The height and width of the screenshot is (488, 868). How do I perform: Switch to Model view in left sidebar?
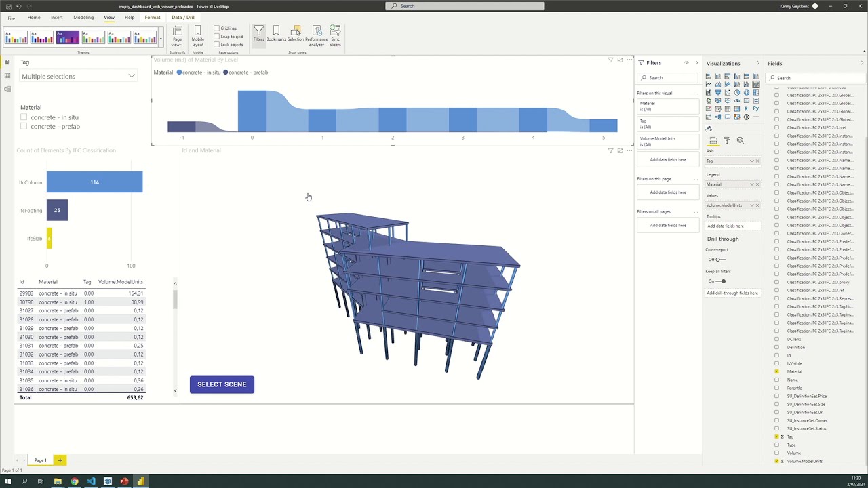coord(7,89)
